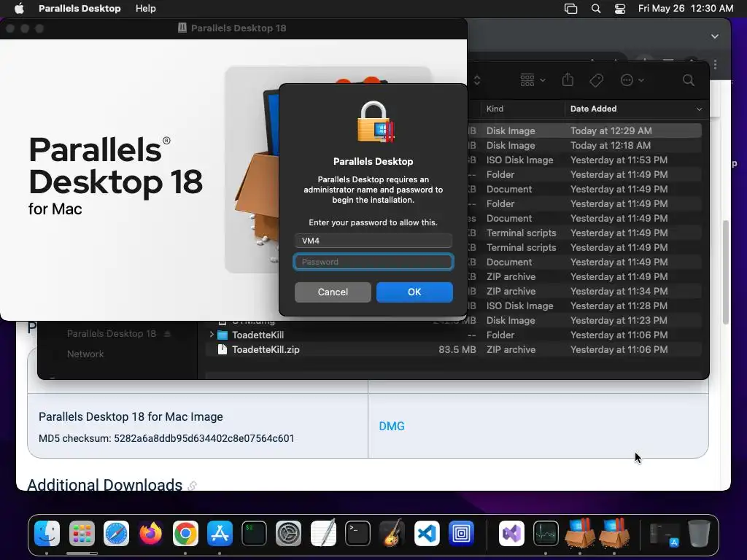The image size is (747, 560).
Task: Launch Firefox from the Dock
Action: (150, 533)
